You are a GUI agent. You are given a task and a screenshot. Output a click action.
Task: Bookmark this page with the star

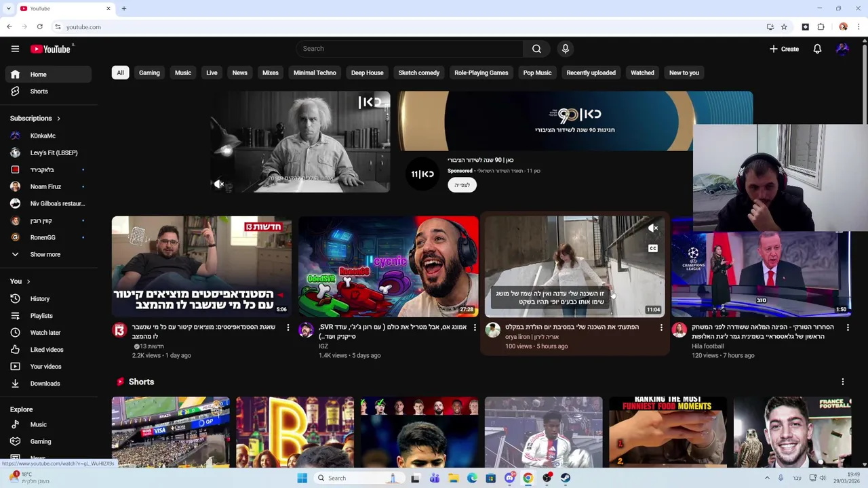coord(784,27)
